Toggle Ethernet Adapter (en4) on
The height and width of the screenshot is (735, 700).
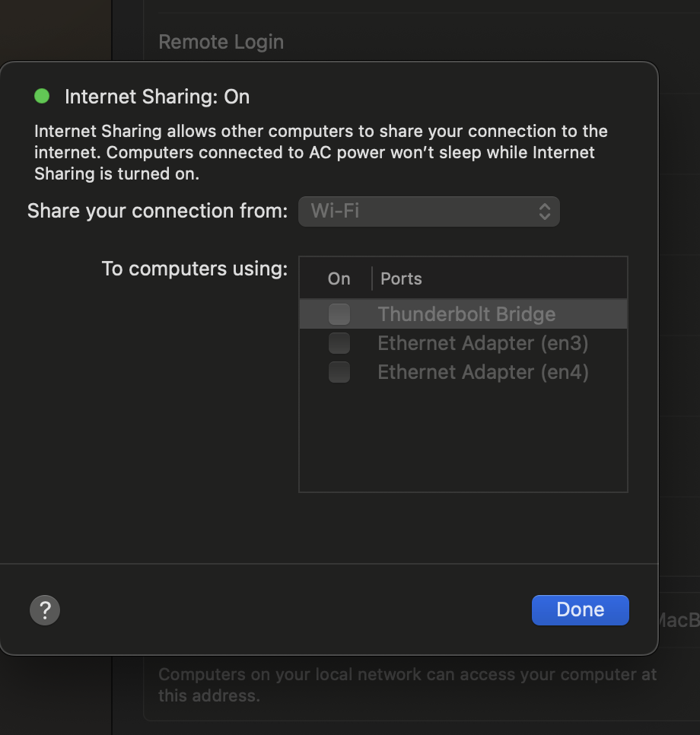pyautogui.click(x=339, y=371)
